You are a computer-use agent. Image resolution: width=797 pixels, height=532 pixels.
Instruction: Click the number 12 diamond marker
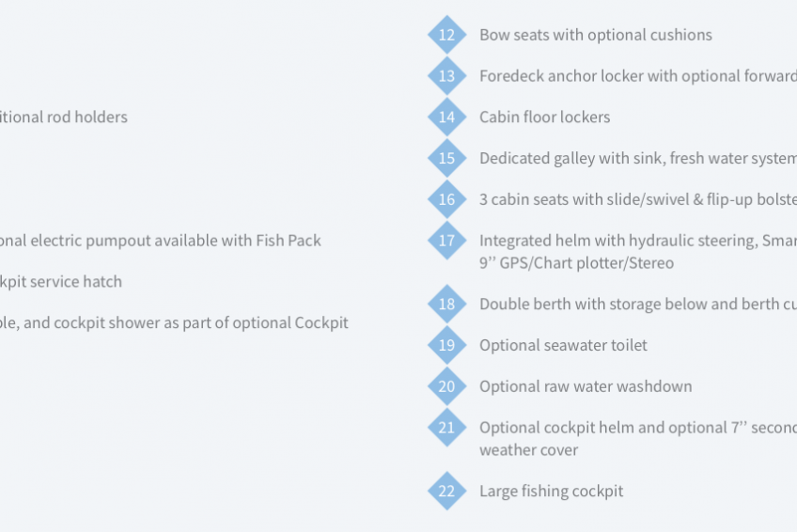tap(446, 35)
